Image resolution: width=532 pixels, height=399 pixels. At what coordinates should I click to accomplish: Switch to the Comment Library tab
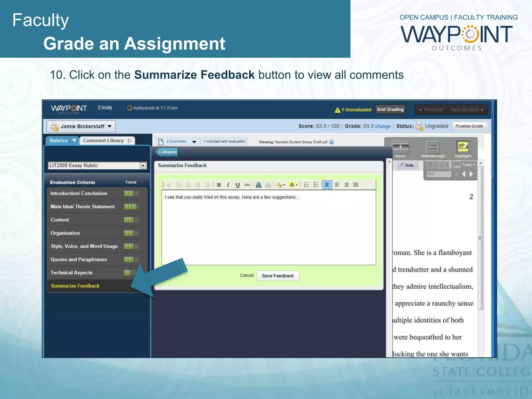[107, 141]
